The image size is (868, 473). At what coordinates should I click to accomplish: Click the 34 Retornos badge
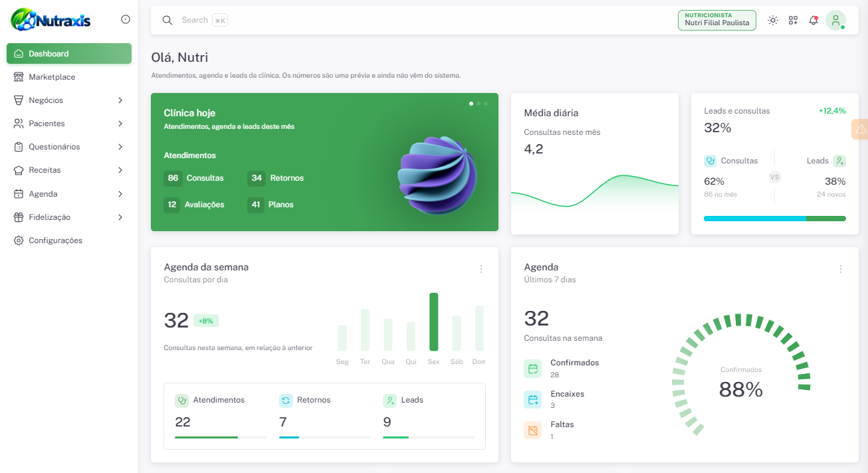click(257, 178)
